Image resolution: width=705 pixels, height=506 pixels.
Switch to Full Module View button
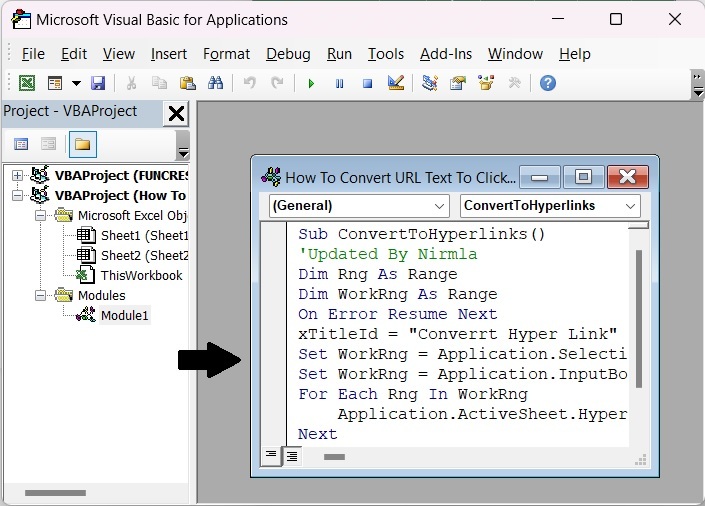pos(292,457)
